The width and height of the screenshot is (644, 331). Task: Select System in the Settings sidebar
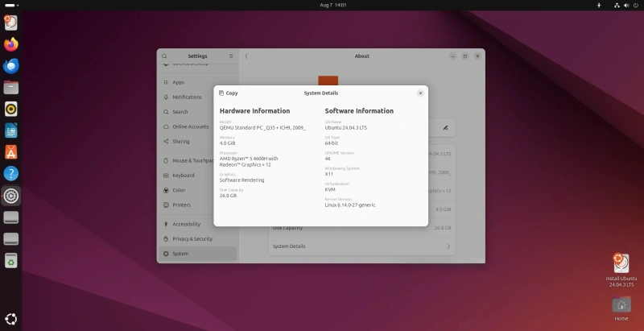pyautogui.click(x=197, y=254)
